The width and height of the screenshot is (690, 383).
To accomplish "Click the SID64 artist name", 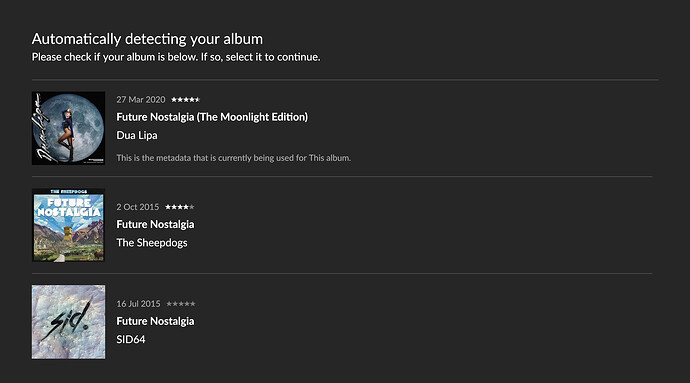I will [131, 339].
